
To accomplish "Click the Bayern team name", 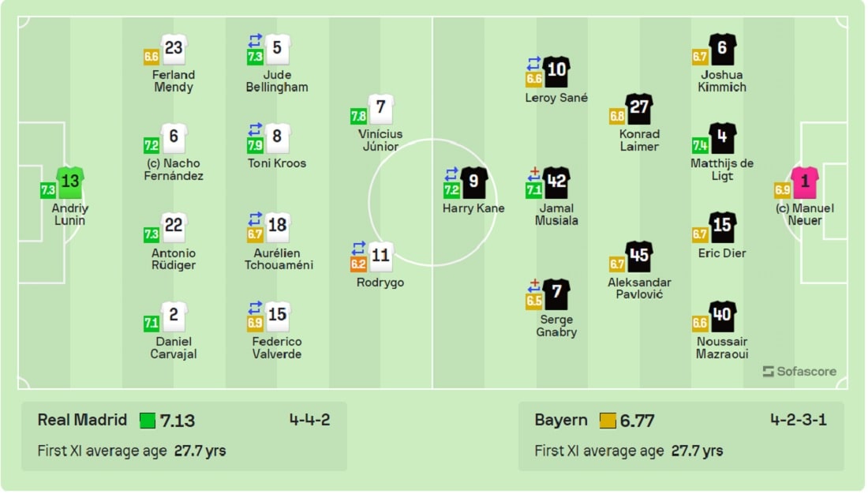I will pyautogui.click(x=561, y=420).
